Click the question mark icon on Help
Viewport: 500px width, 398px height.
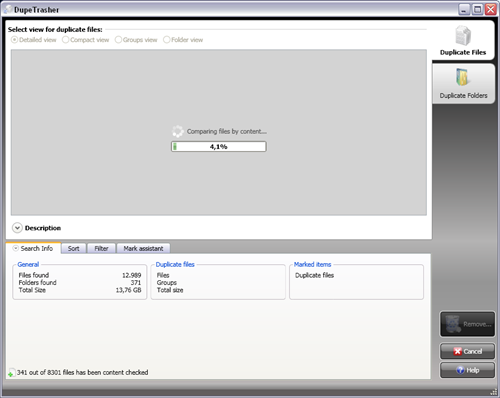[460, 370]
